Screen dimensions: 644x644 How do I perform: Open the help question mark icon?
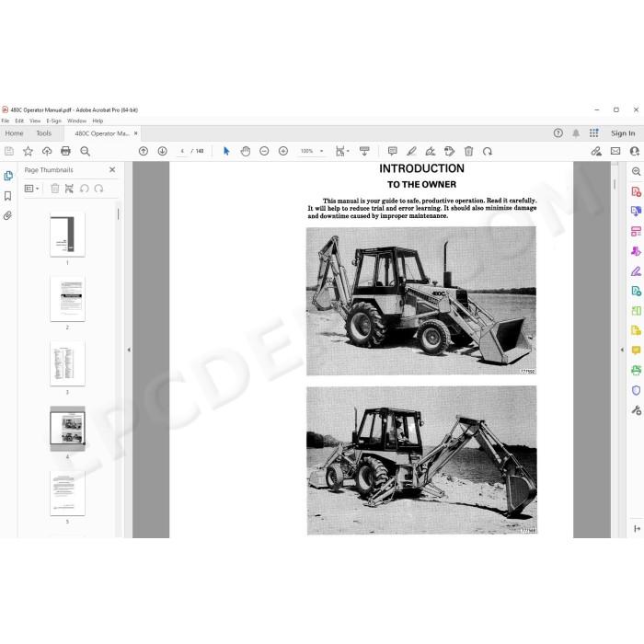point(558,133)
